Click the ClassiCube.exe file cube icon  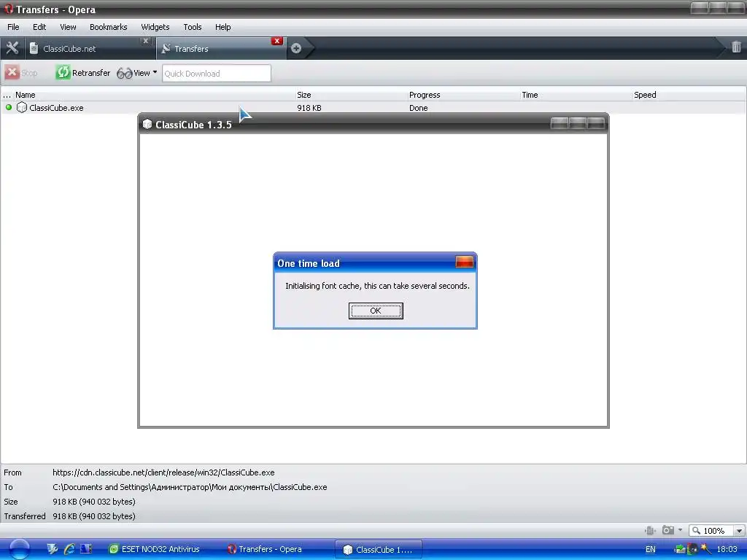(21, 108)
